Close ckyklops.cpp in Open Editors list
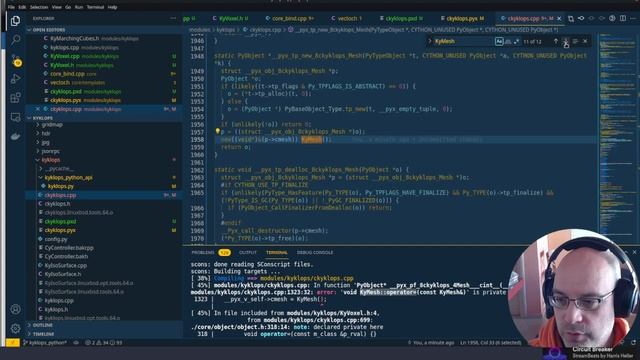640x360 pixels. 38,109
